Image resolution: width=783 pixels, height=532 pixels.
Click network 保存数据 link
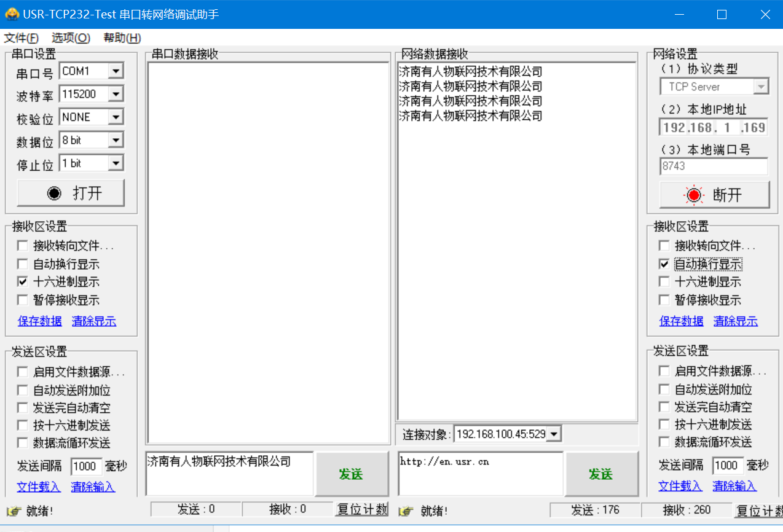click(682, 321)
